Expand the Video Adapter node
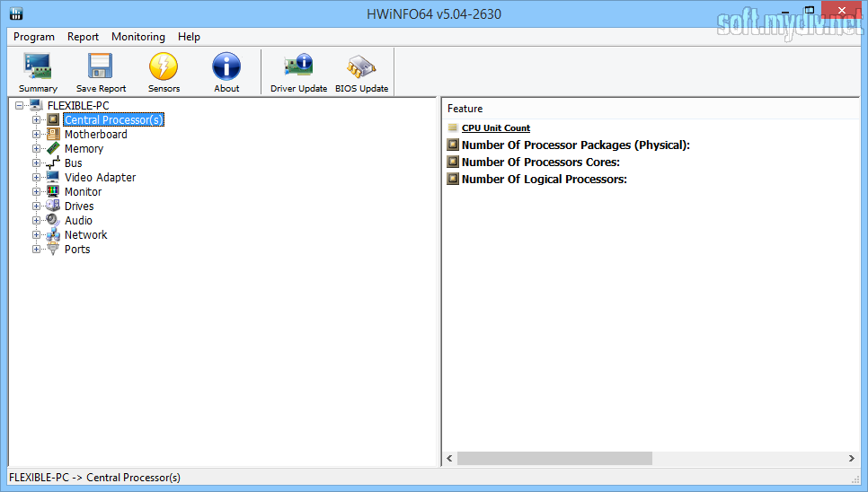 pos(36,177)
